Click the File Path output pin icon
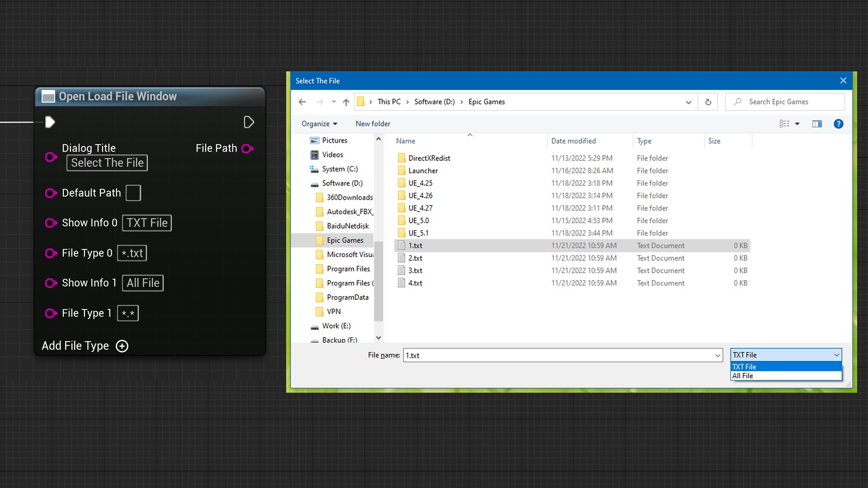This screenshot has width=868, height=488. tap(249, 148)
